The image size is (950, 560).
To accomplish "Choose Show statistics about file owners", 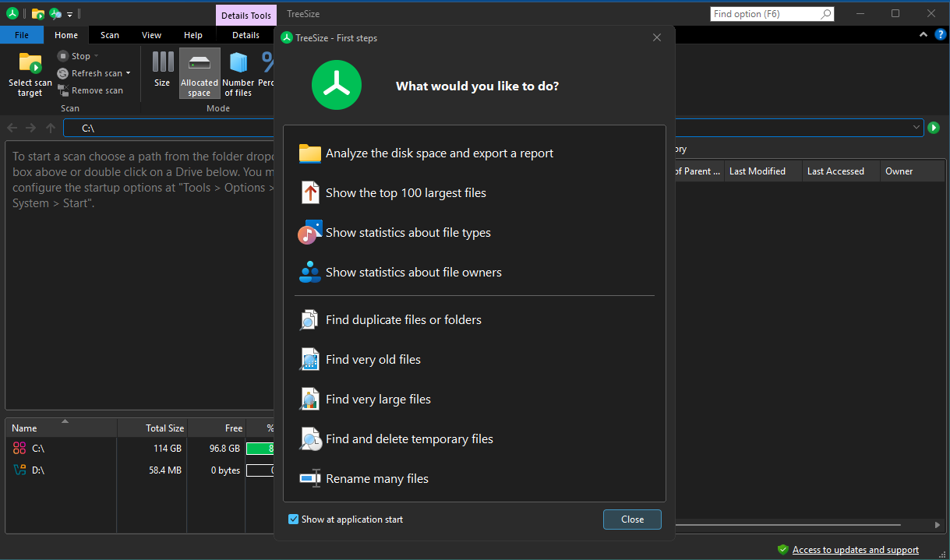I will tap(474, 272).
